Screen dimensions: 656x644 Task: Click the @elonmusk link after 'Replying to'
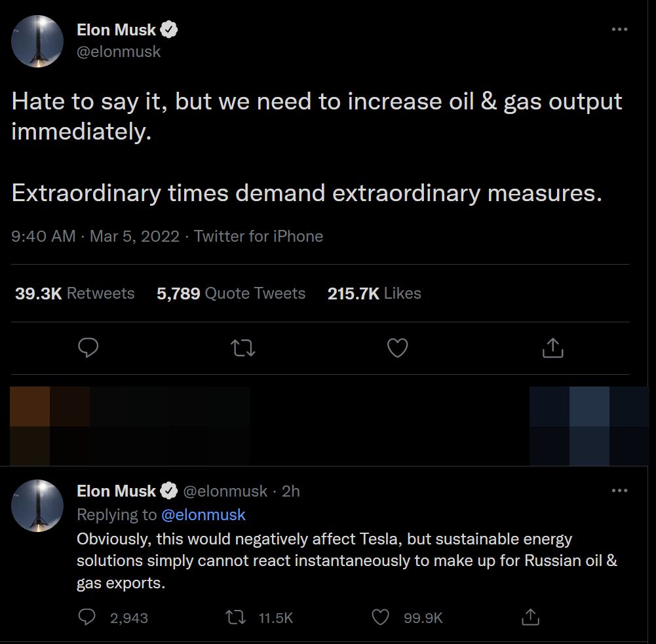tap(203, 515)
